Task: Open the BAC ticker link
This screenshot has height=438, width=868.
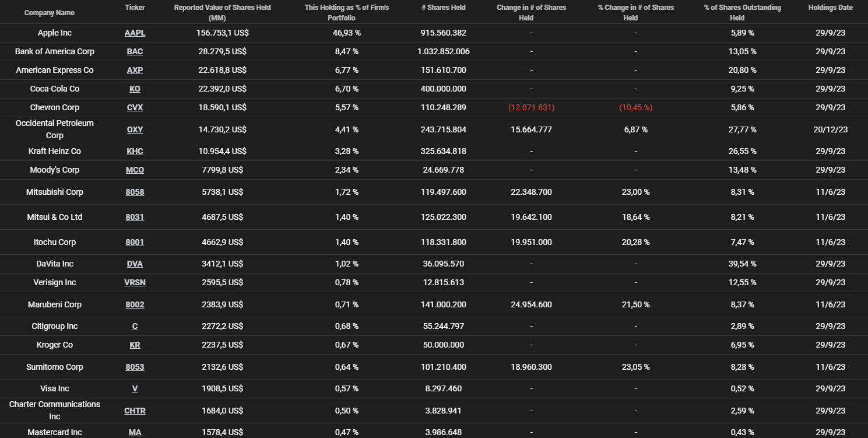Action: click(x=135, y=51)
